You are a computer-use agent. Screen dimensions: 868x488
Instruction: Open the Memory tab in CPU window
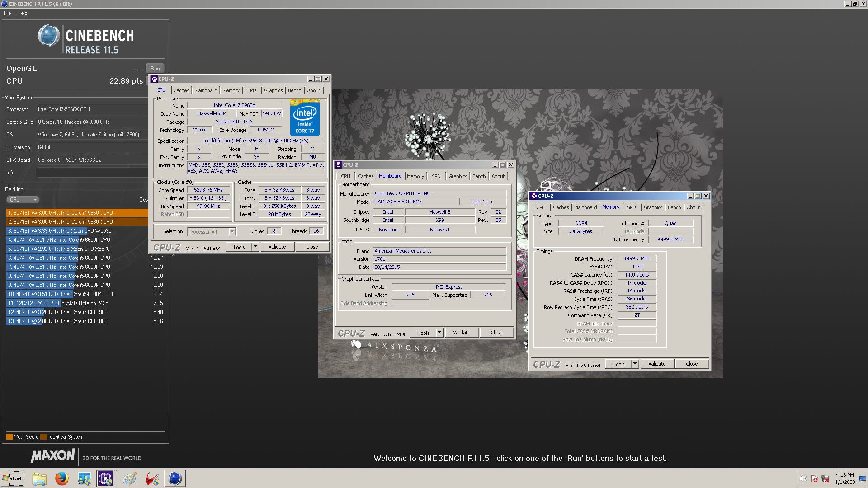[231, 90]
